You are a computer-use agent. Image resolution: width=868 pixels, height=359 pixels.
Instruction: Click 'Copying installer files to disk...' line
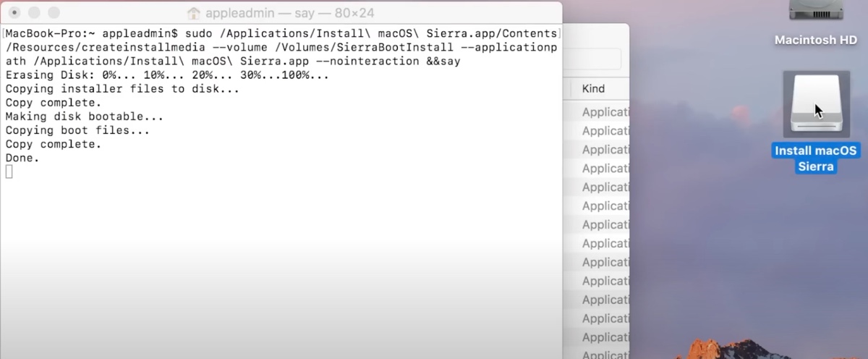[x=122, y=89]
